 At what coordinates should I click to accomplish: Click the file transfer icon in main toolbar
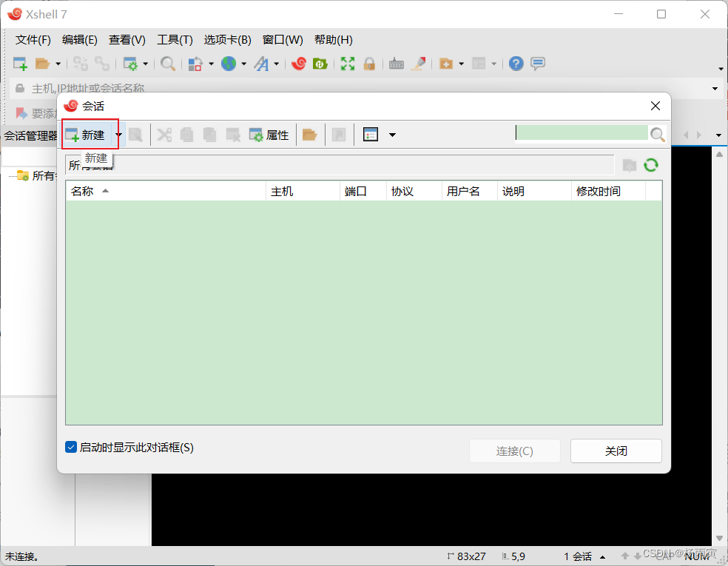pos(195,64)
